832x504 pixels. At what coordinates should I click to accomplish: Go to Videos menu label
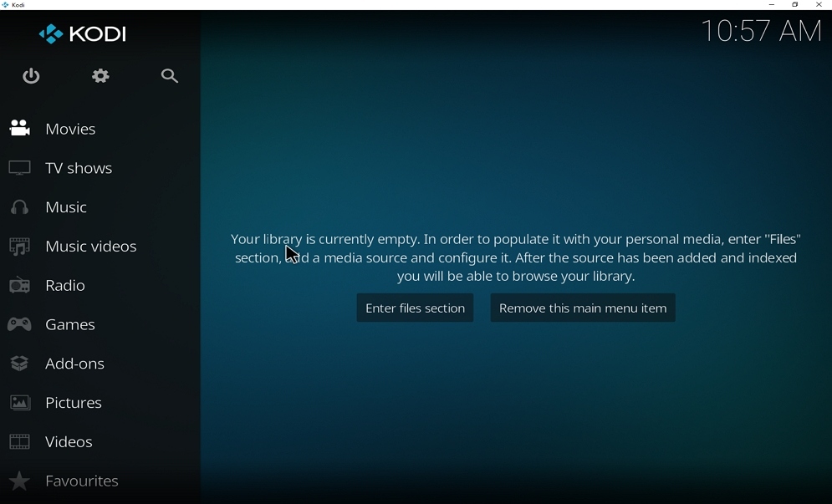69,442
